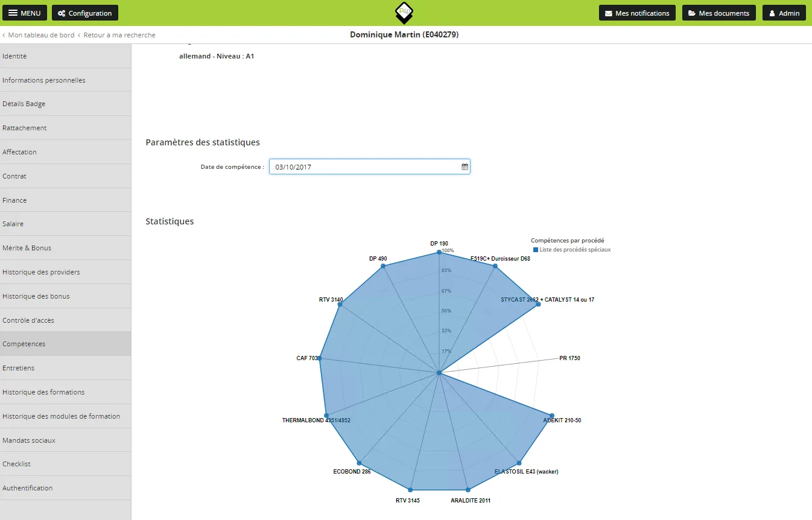812x520 pixels.
Task: Click Dominique Martin (E040279) title
Action: pos(404,35)
